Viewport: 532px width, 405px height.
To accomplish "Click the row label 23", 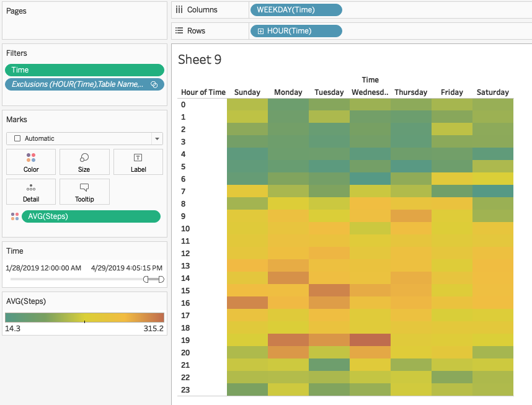I will click(x=185, y=390).
